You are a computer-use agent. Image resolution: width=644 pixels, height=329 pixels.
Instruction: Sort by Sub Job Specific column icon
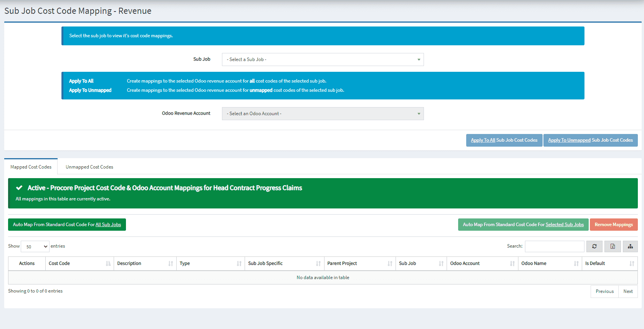[318, 263]
